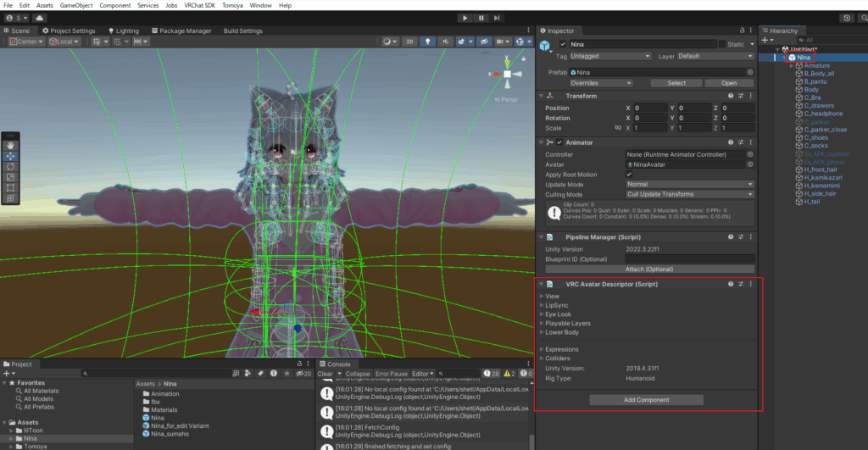Image resolution: width=868 pixels, height=450 pixels.
Task: Expand the Armature hierarchy item
Action: click(x=792, y=65)
